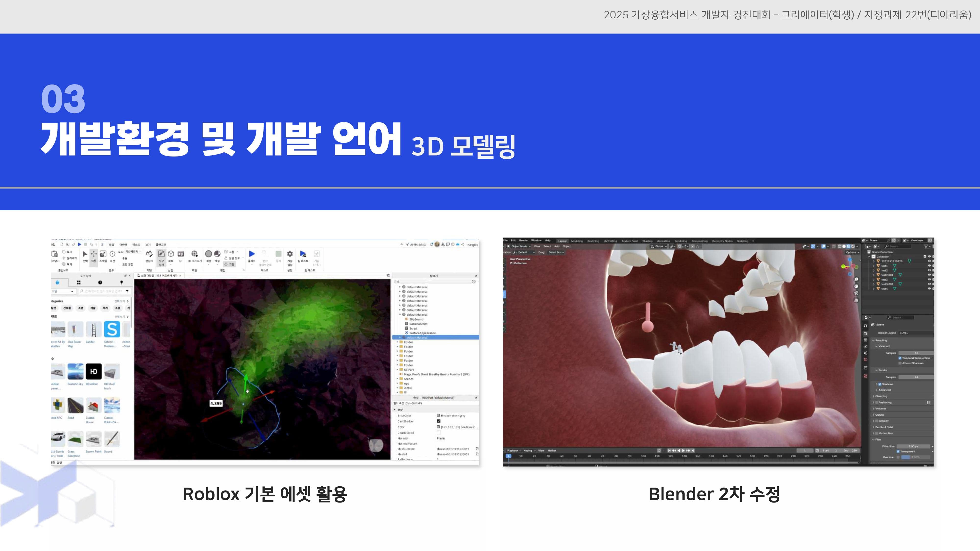980x551 pixels.
Task: Click the Viewport Samples slider in Blender
Action: click(916, 353)
